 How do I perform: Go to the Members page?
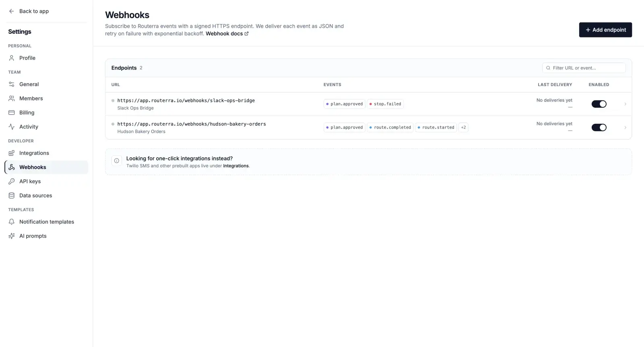click(46, 99)
